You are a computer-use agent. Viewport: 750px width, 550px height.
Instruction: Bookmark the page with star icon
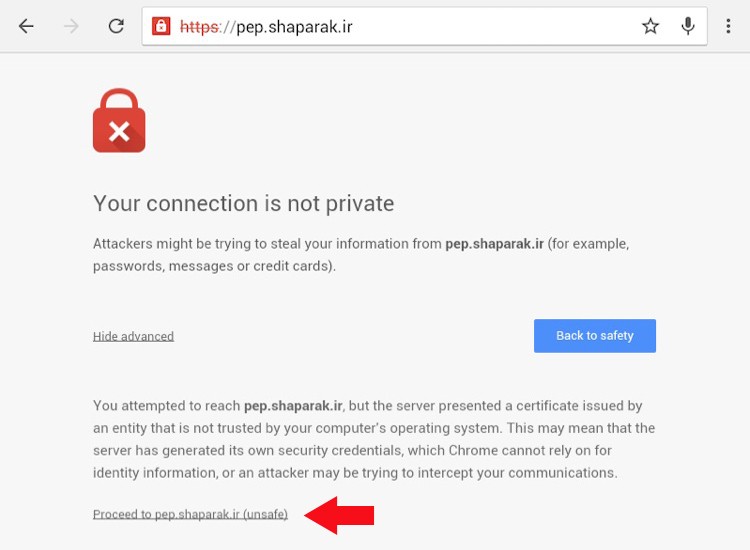(x=650, y=26)
